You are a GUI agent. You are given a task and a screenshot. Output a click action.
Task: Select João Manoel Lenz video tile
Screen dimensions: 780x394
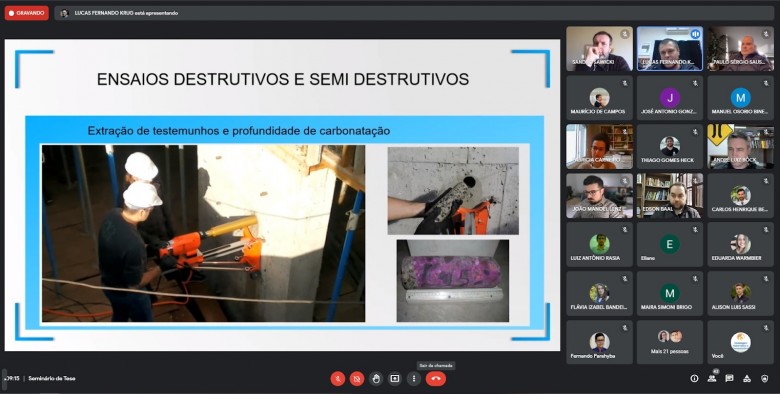pyautogui.click(x=599, y=196)
